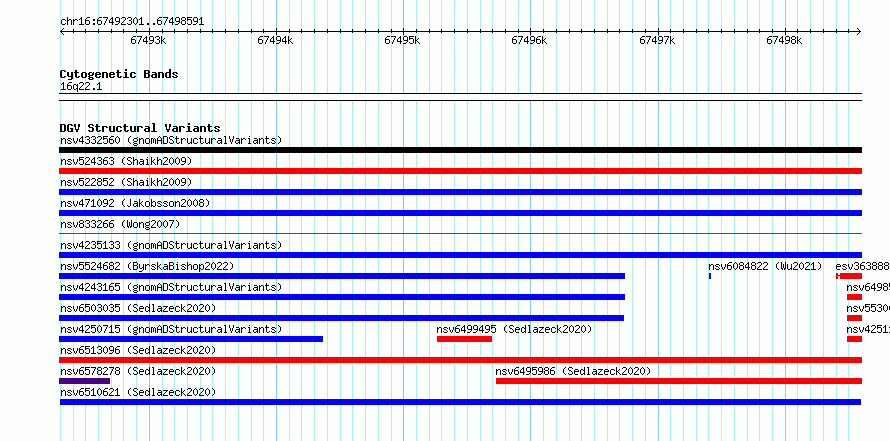This screenshot has width=890, height=441.
Task: Open nsv4250715 (gnomADStructuralVariants) label
Action: click(x=171, y=329)
